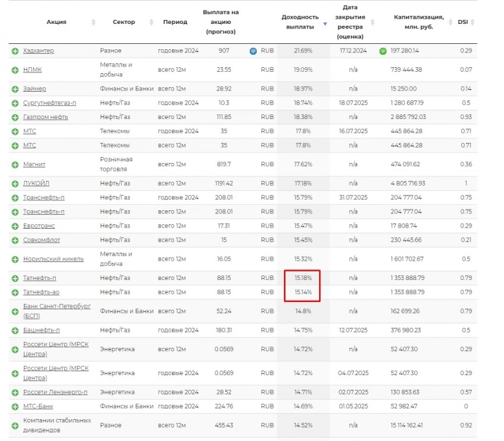Screen dimensions: 504x441
Task: Click the green plus icon beside Хэдхантер
Action: pos(15,51)
